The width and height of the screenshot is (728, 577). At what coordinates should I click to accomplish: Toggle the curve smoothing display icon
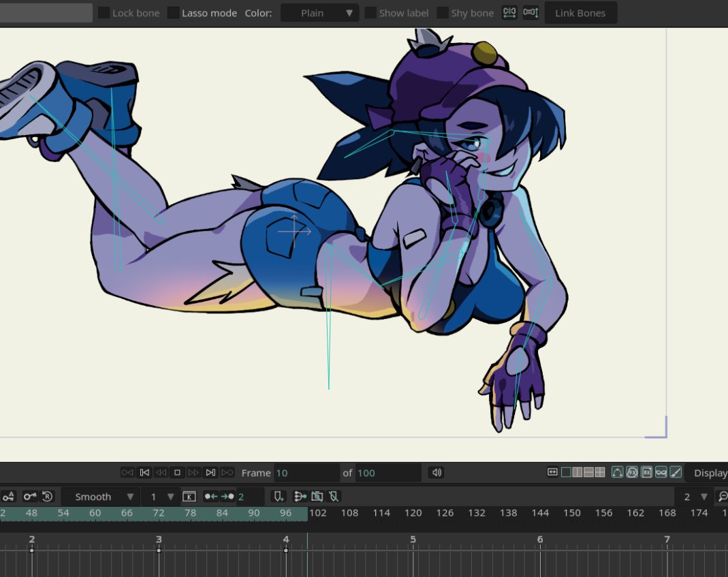coord(618,473)
